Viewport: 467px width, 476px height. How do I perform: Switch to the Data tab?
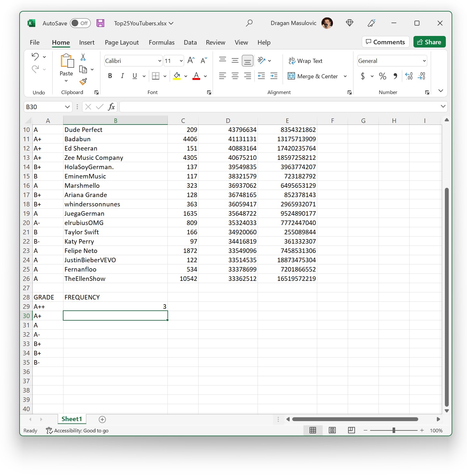click(x=190, y=42)
